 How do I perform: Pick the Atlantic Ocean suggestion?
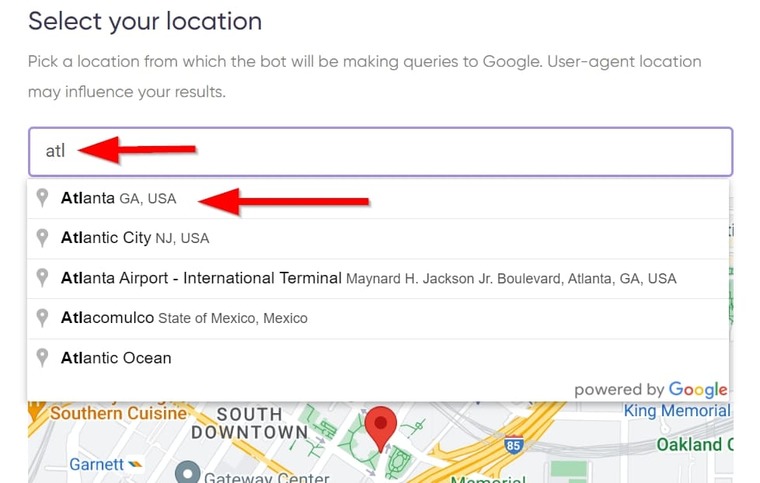tap(378, 358)
